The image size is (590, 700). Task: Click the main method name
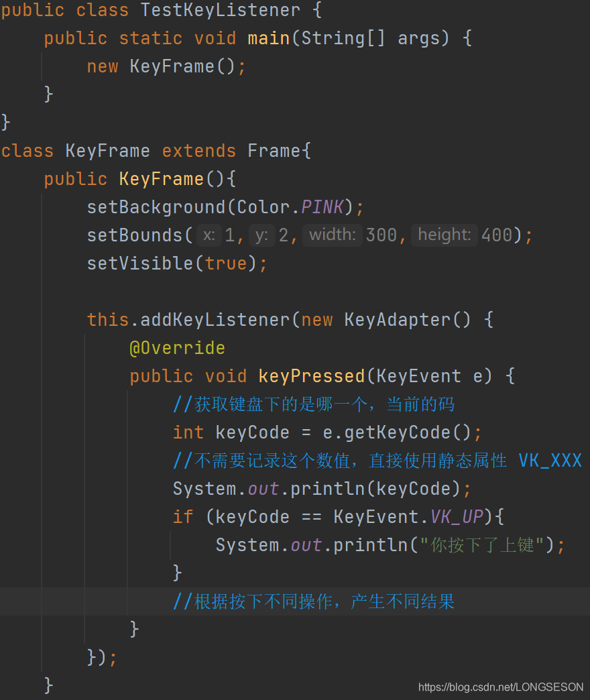tap(269, 38)
